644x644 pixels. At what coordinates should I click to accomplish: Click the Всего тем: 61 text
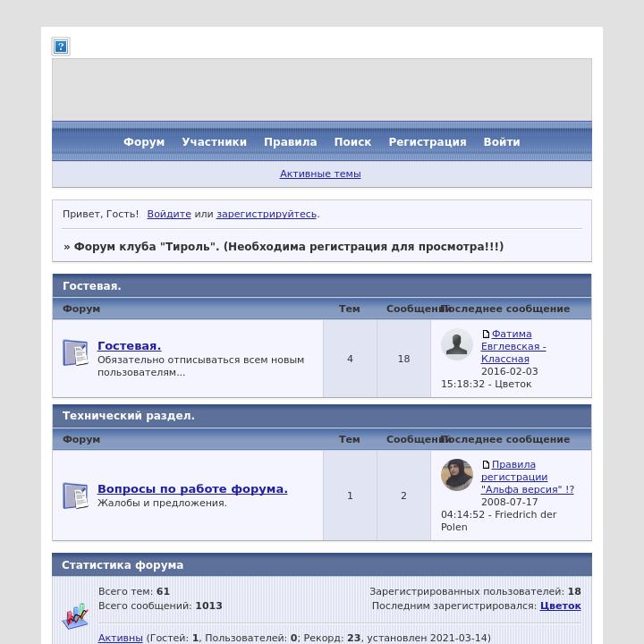click(x=134, y=591)
